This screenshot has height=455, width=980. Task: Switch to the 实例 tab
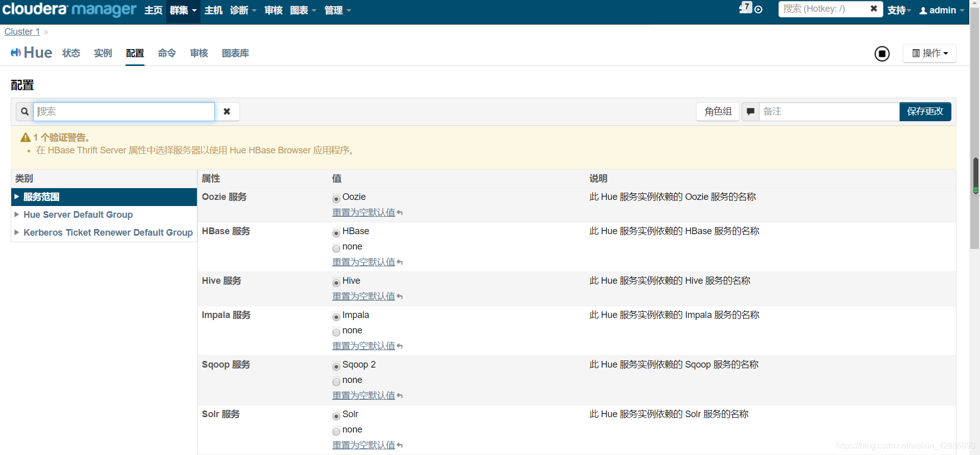(103, 53)
